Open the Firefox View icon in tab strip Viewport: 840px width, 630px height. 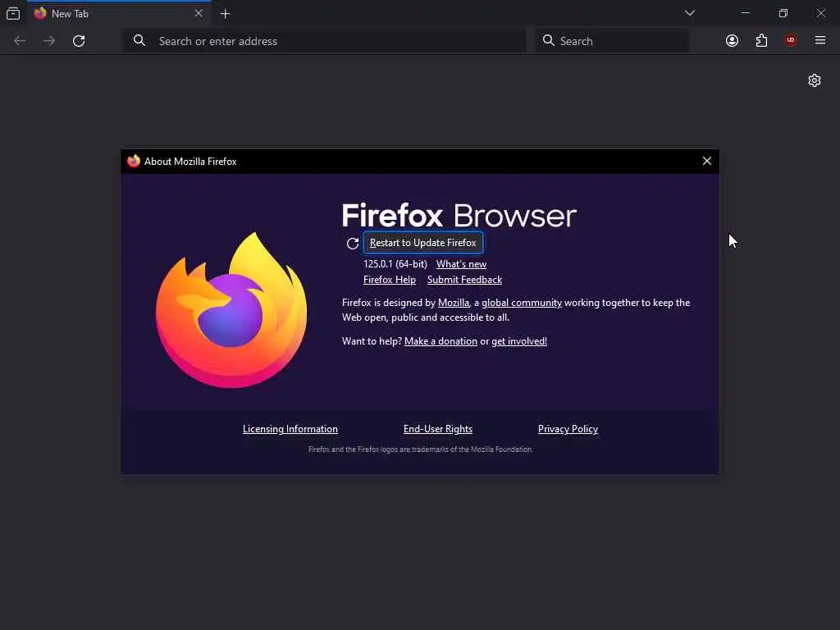coord(13,13)
